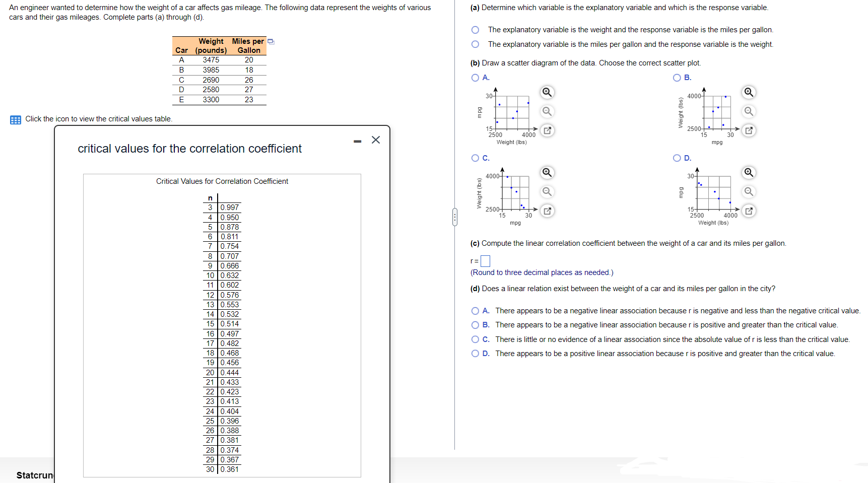Choose scatter plot option D

point(677,158)
